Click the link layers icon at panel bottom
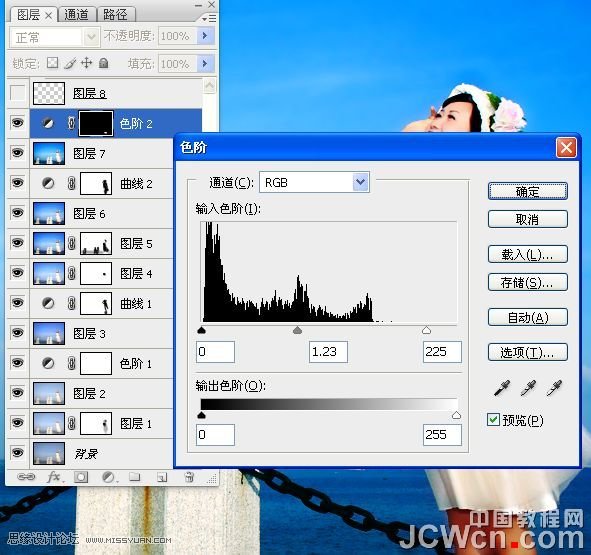Screen dimensions: 591x555 pos(26,477)
